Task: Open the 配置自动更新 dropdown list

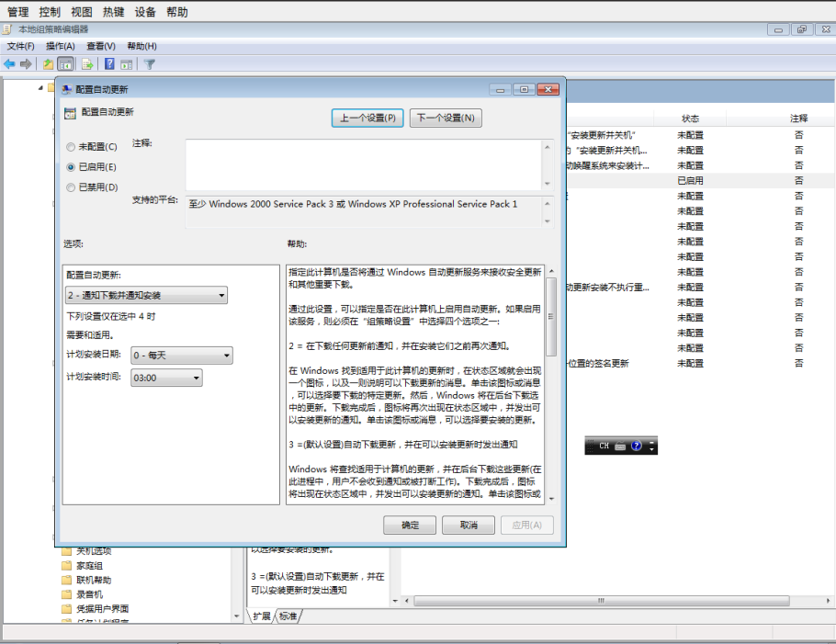Action: click(147, 295)
